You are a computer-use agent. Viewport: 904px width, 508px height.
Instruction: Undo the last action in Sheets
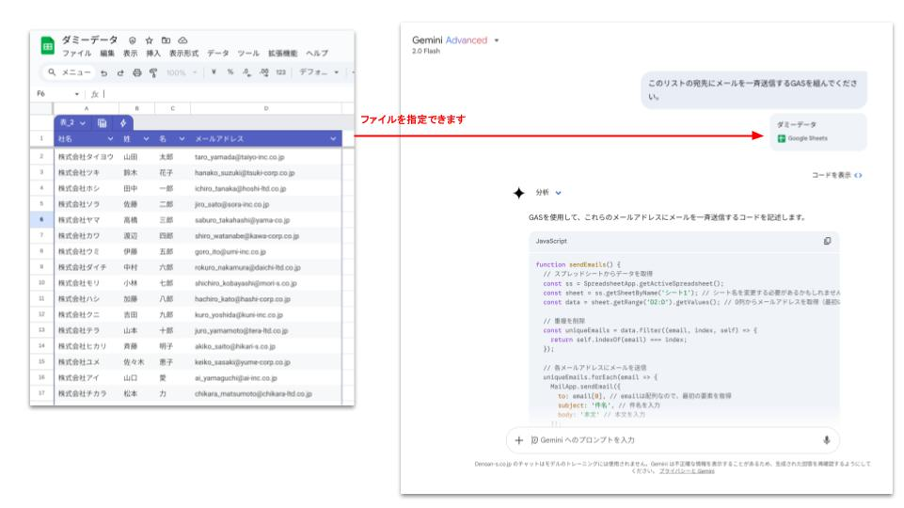point(104,73)
